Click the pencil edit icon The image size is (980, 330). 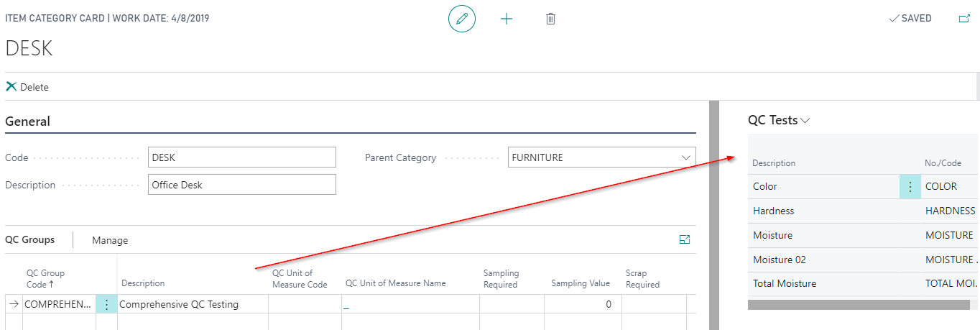click(462, 19)
